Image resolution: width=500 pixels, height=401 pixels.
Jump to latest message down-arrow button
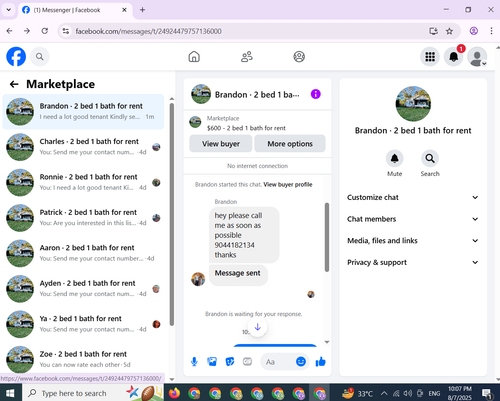(257, 327)
